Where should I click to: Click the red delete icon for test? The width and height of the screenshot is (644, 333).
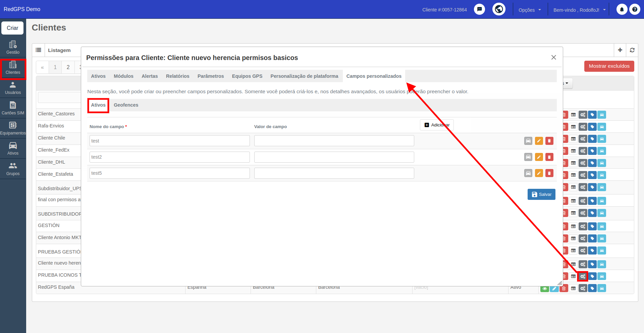coord(549,141)
